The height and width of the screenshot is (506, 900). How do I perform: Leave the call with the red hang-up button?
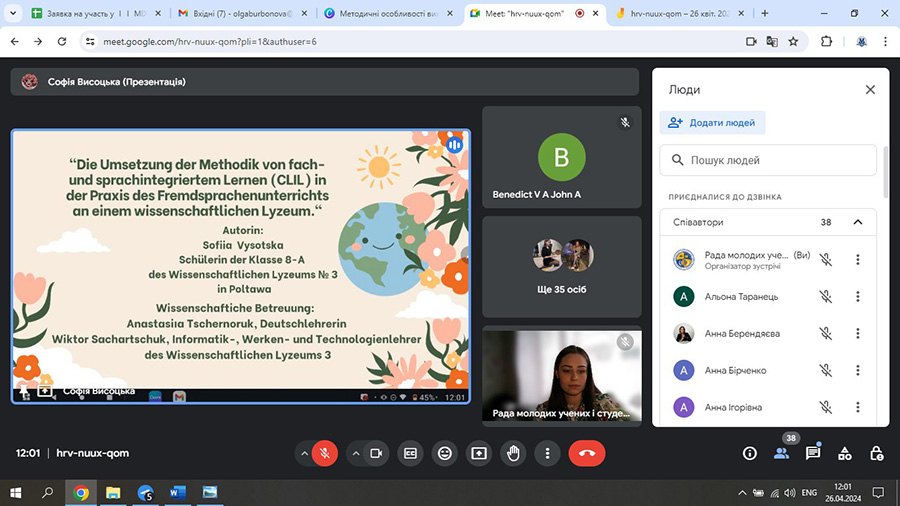[x=586, y=453]
